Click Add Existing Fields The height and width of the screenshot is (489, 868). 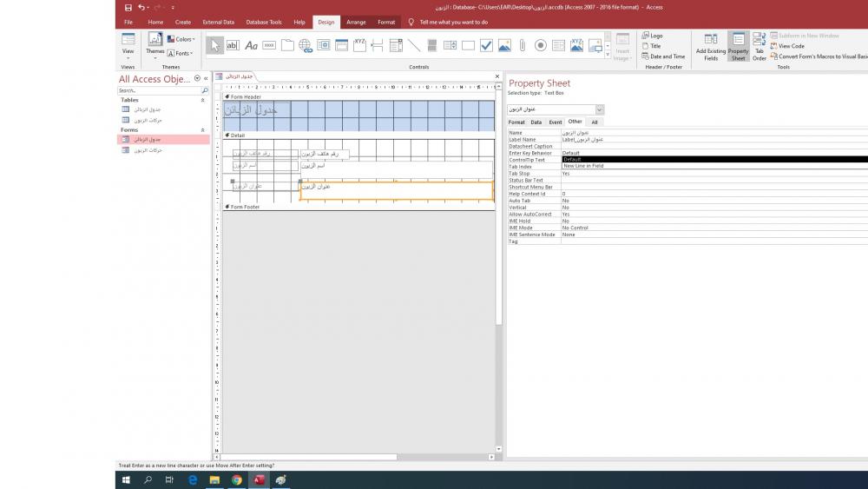(711, 47)
